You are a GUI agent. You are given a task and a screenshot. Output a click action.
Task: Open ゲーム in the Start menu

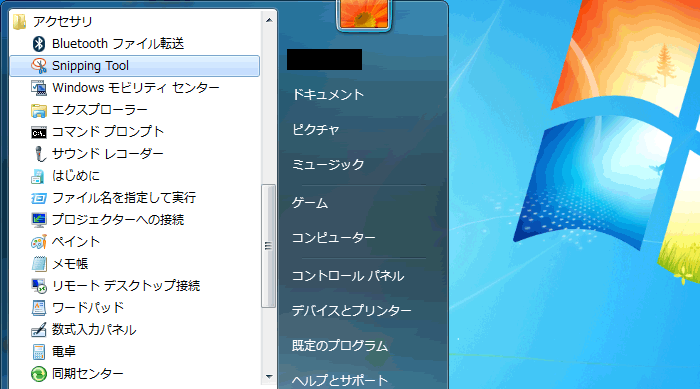[310, 203]
